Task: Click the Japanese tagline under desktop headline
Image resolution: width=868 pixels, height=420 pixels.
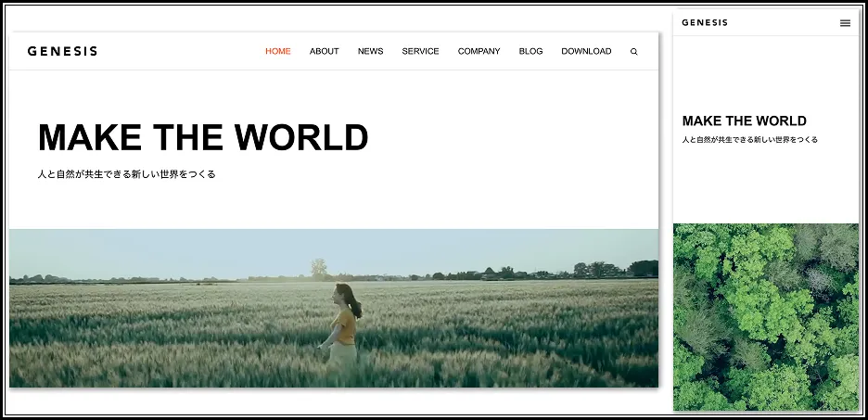Action: 127,174
